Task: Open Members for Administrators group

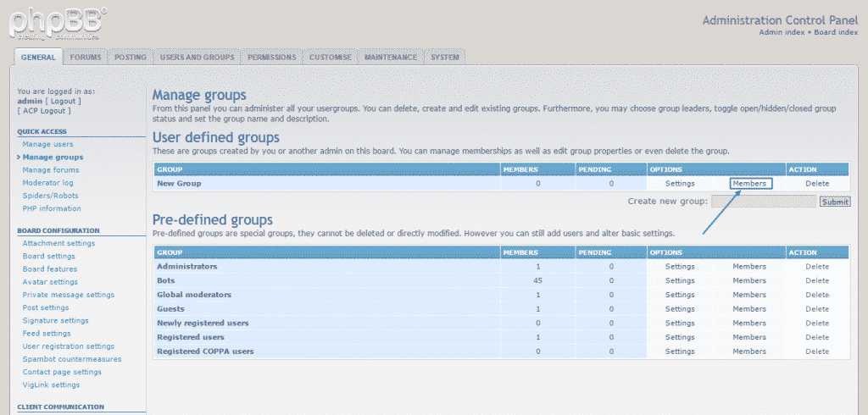Action: pyautogui.click(x=749, y=267)
